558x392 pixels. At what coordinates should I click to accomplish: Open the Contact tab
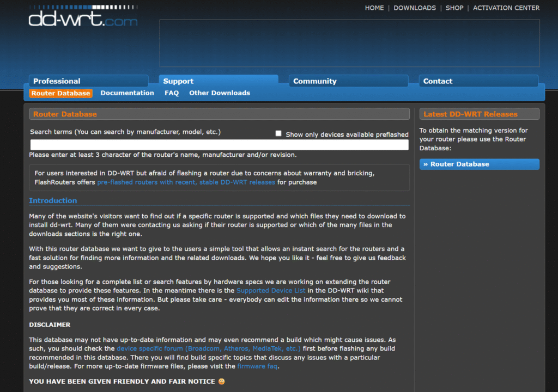(x=478, y=81)
